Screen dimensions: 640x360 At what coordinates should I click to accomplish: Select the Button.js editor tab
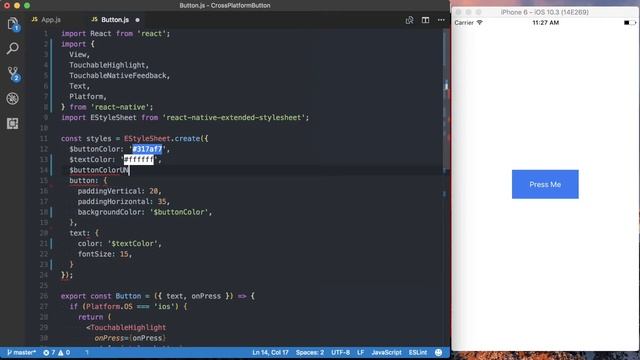(110, 20)
